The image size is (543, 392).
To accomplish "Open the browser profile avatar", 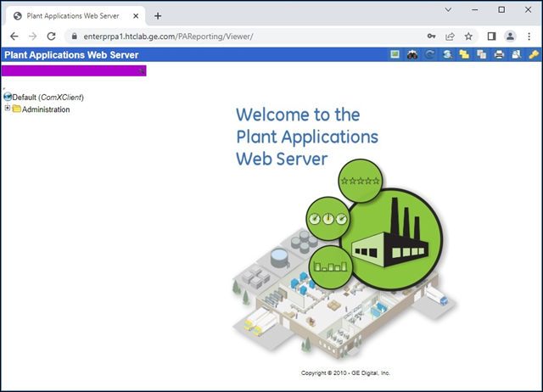I will [x=510, y=36].
